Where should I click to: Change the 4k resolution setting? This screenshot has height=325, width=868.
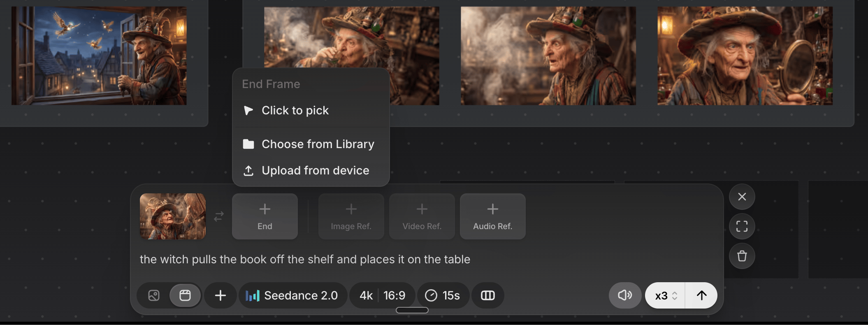[366, 295]
